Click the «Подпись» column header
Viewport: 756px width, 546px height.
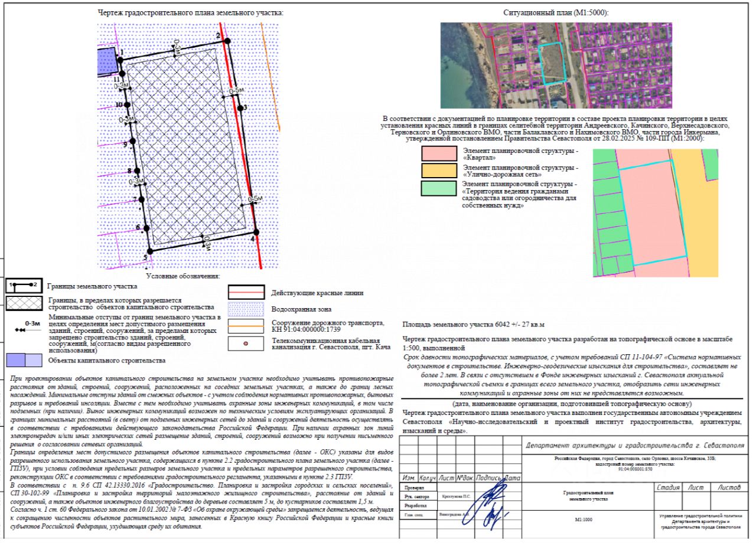tap(489, 478)
